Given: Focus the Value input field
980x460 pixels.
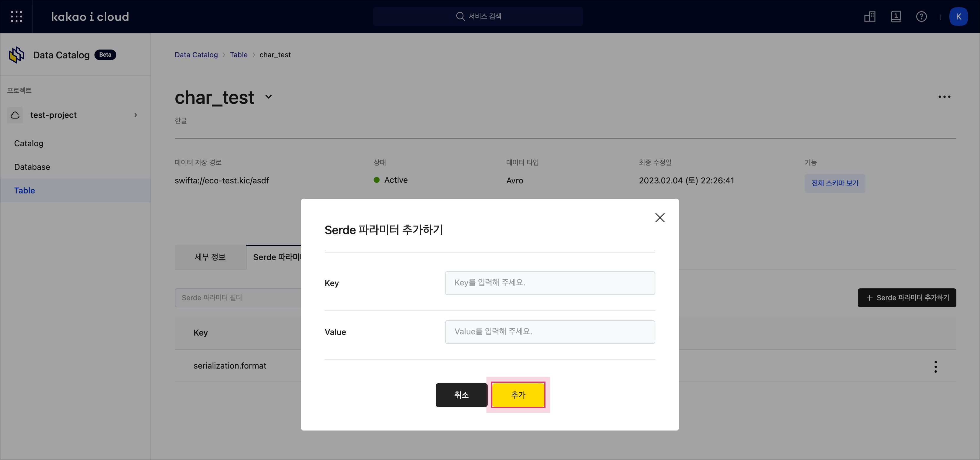Looking at the screenshot, I should tap(550, 332).
